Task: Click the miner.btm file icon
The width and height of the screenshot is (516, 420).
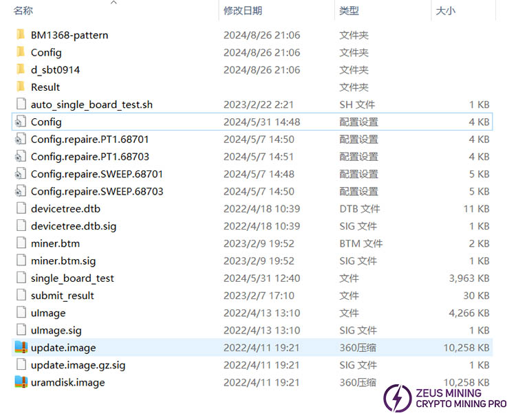Action: coord(20,243)
